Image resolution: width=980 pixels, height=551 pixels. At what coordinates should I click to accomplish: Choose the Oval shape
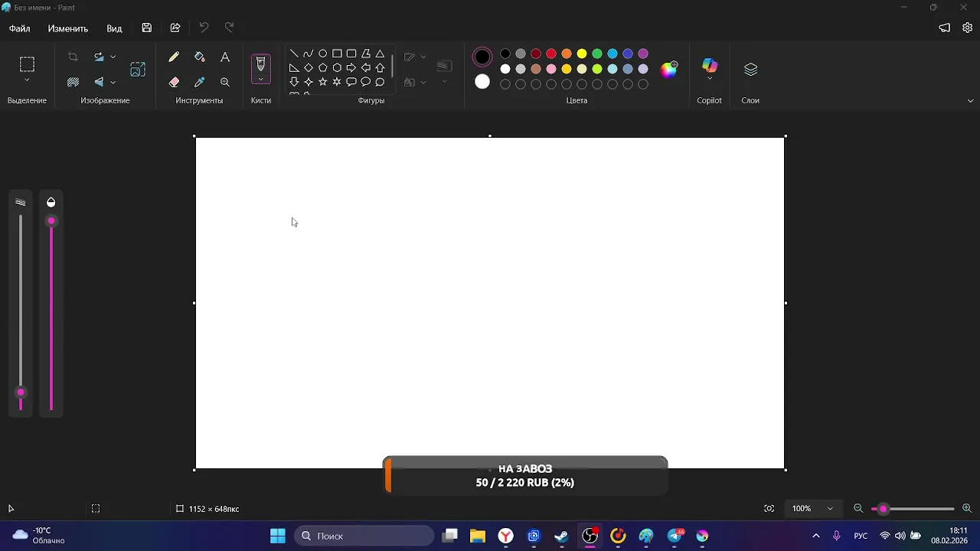coord(322,54)
